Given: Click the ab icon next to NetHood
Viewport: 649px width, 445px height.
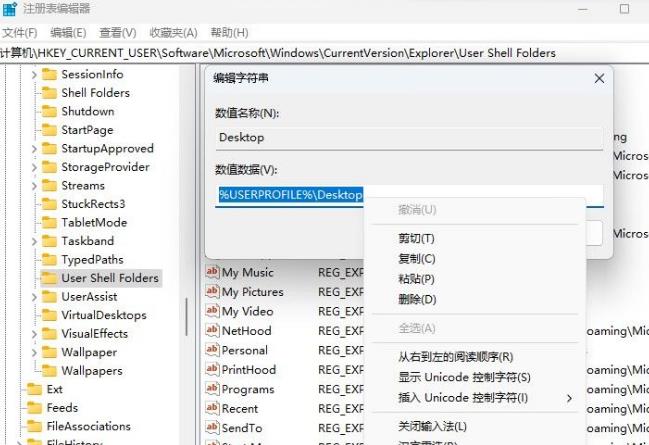Looking at the screenshot, I should [212, 330].
